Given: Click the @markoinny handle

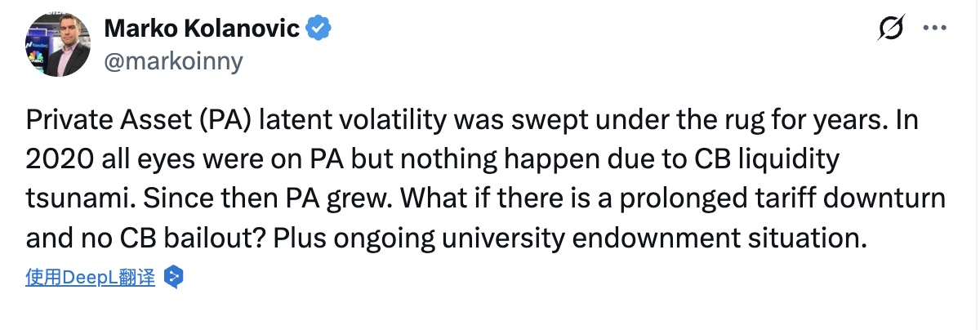Looking at the screenshot, I should [x=173, y=62].
